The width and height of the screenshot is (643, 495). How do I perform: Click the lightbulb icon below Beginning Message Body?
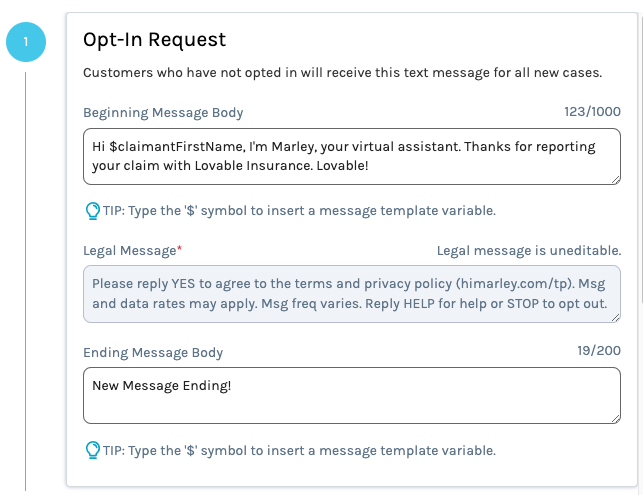(92, 211)
